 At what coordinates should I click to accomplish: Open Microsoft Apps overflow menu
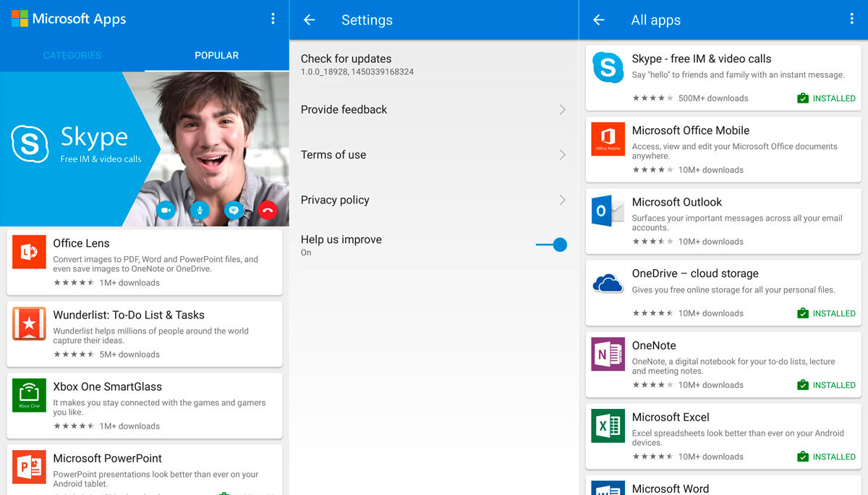273,19
